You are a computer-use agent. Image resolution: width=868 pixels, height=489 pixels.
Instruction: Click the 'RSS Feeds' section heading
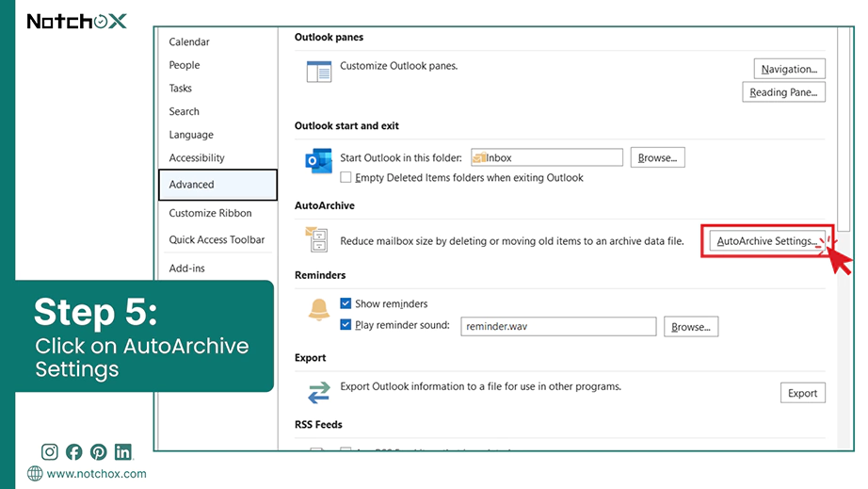click(318, 425)
